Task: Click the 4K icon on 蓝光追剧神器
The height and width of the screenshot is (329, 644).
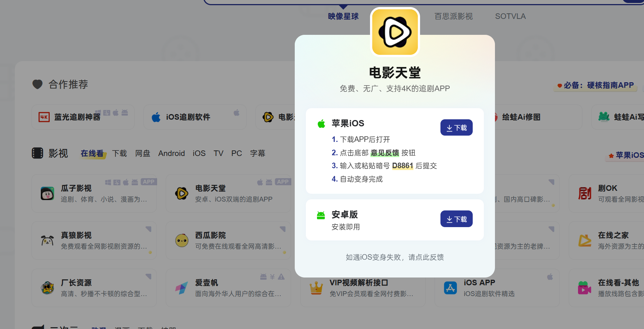Action: pos(44,117)
